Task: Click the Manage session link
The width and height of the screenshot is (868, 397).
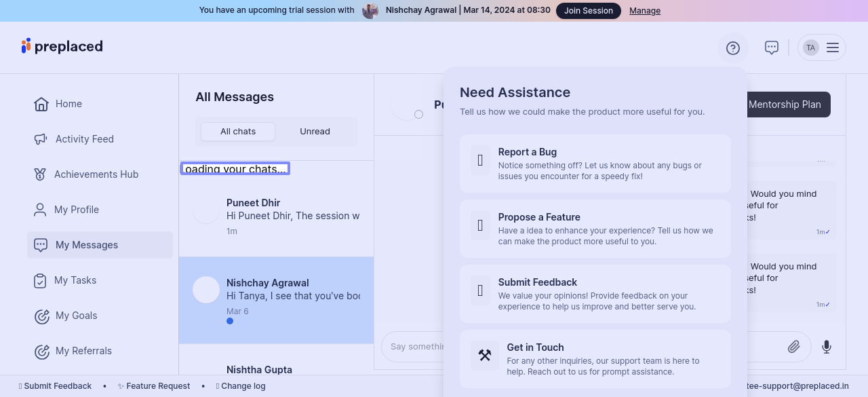Action: [644, 11]
